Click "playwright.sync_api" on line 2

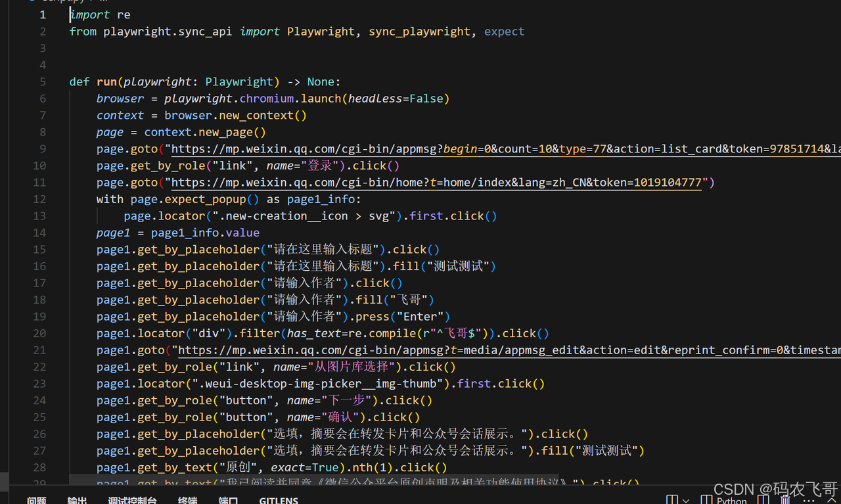pos(168,32)
